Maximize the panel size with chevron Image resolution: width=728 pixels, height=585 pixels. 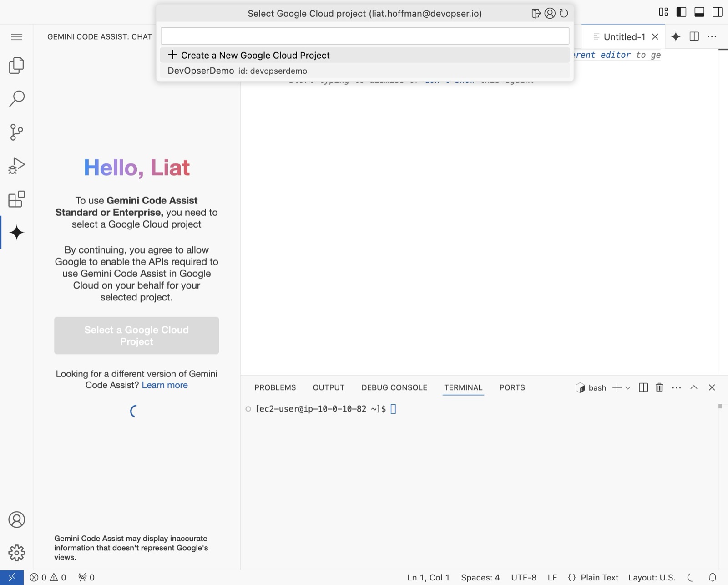pyautogui.click(x=694, y=387)
